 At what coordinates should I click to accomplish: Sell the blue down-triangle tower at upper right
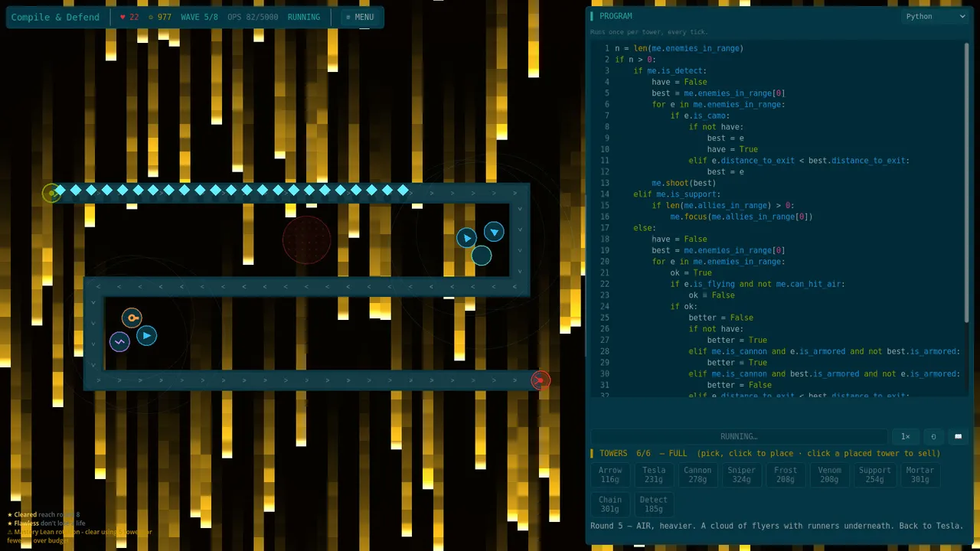click(x=494, y=232)
